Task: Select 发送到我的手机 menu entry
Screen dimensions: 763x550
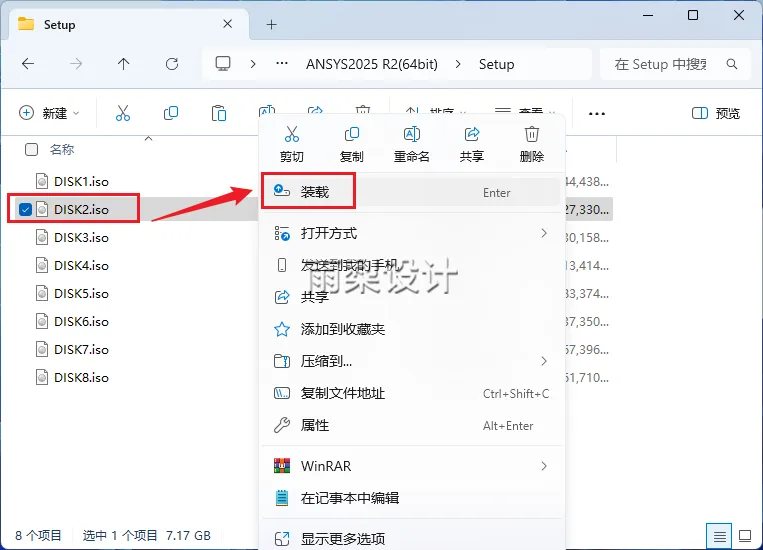Action: (412, 265)
